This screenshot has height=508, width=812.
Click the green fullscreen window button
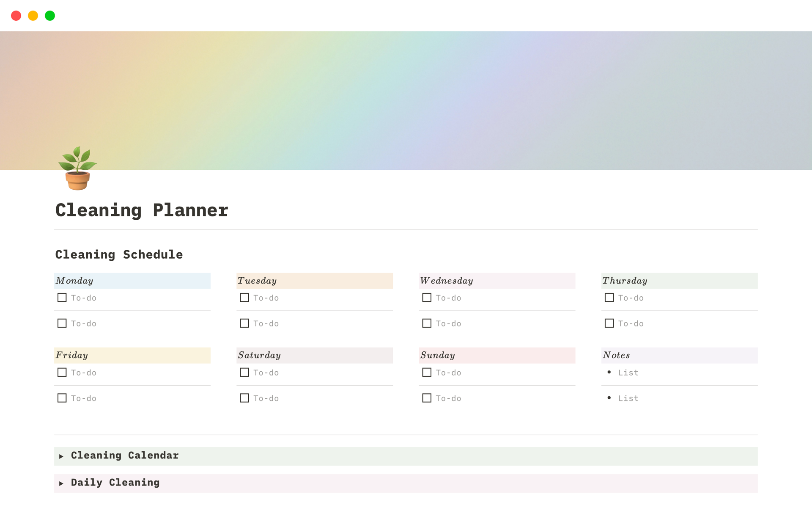[50, 16]
